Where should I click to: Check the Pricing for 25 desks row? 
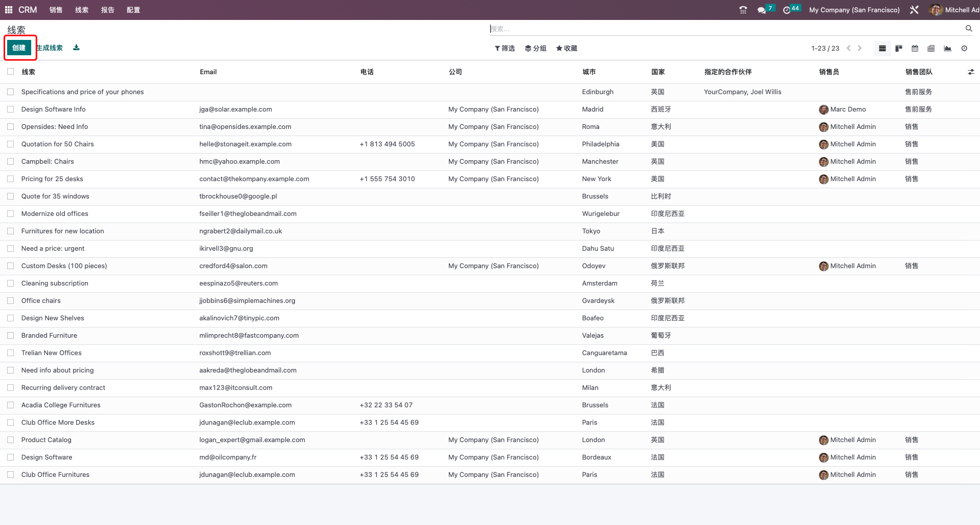10,179
